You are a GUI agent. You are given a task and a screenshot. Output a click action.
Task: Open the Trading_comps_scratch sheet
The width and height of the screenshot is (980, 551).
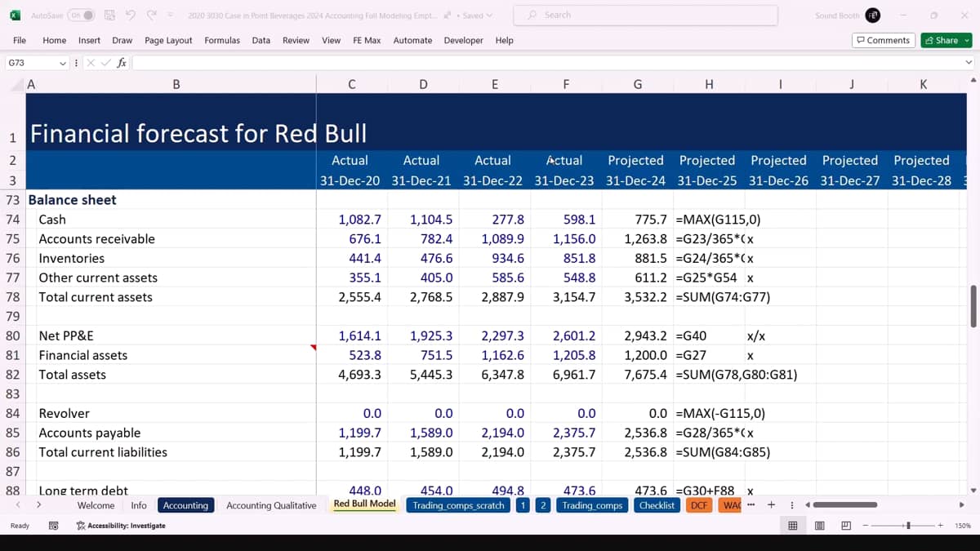coord(458,505)
